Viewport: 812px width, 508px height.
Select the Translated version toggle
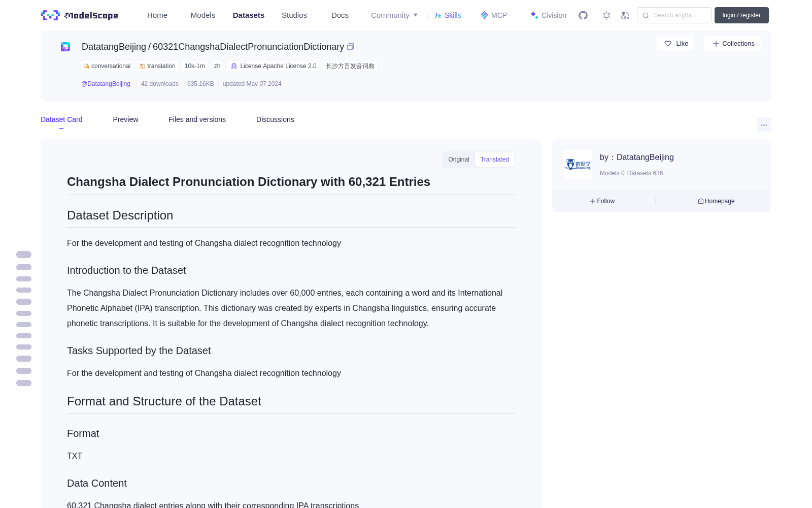tap(495, 160)
